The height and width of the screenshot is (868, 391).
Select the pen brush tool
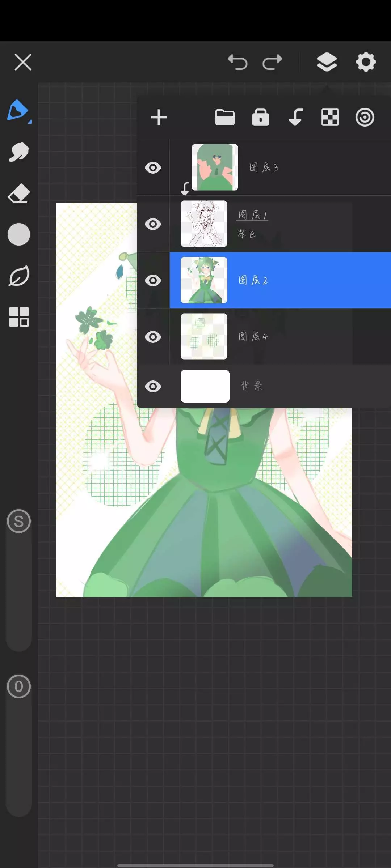[x=18, y=110]
